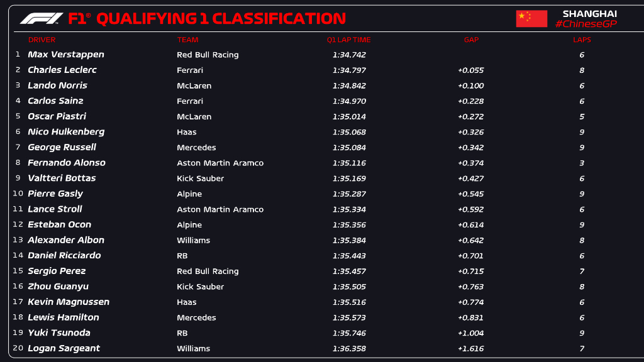Click the LAPS column header
This screenshot has width=644, height=362.
coord(582,40)
